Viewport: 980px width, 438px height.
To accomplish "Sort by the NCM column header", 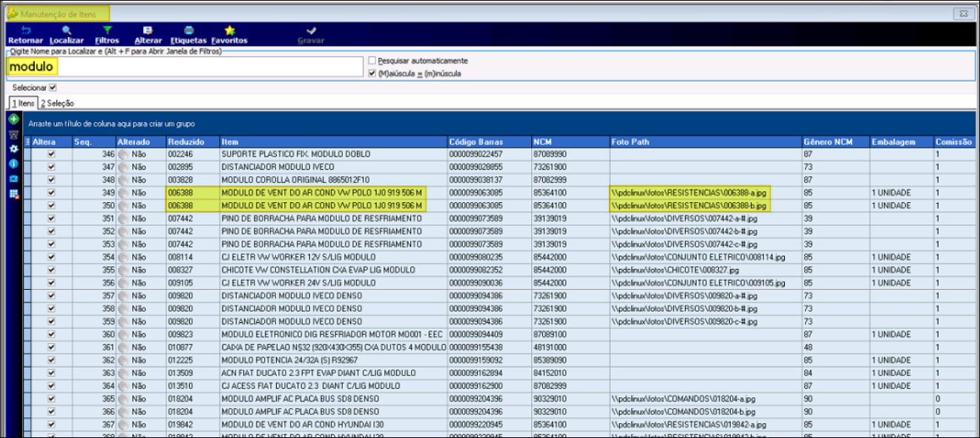I will [570, 142].
